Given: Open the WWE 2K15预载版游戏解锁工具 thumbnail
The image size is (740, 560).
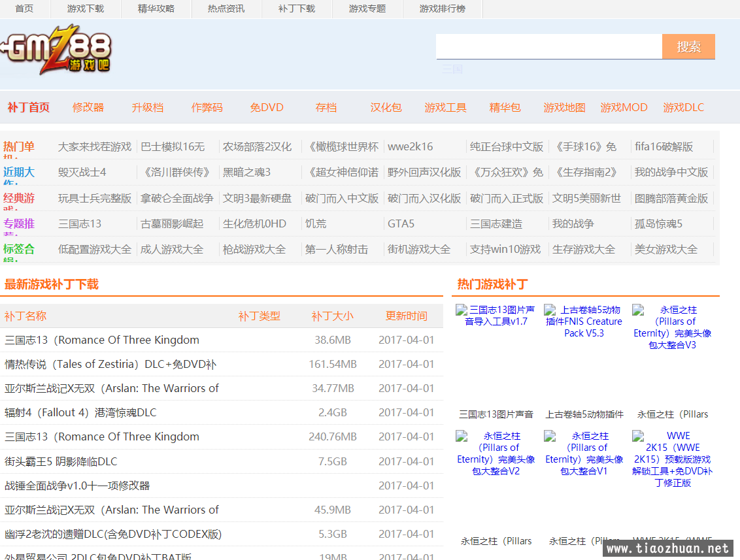Looking at the screenshot, I should 672,459.
